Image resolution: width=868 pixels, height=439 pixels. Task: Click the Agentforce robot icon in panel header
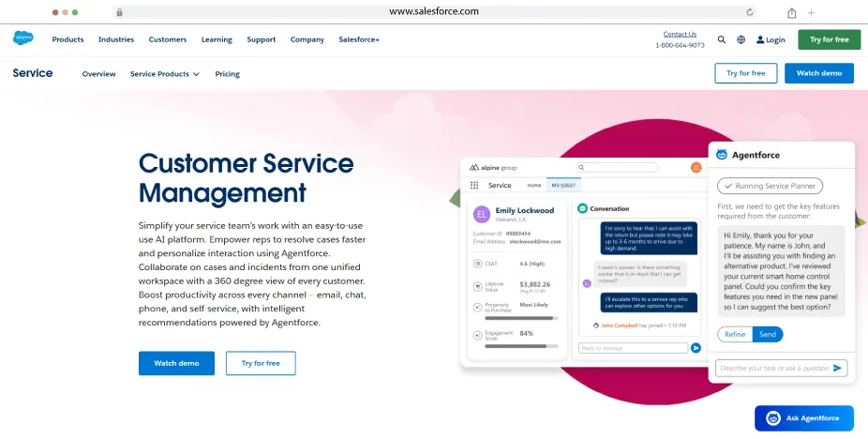tap(722, 155)
